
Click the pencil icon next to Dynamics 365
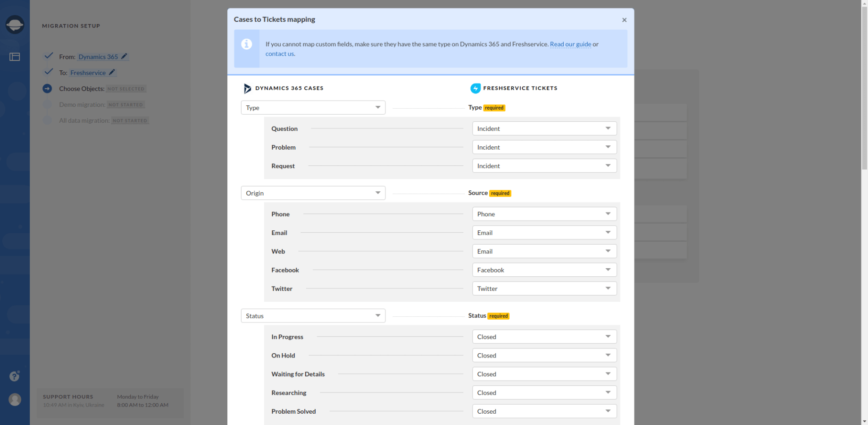[x=124, y=56]
